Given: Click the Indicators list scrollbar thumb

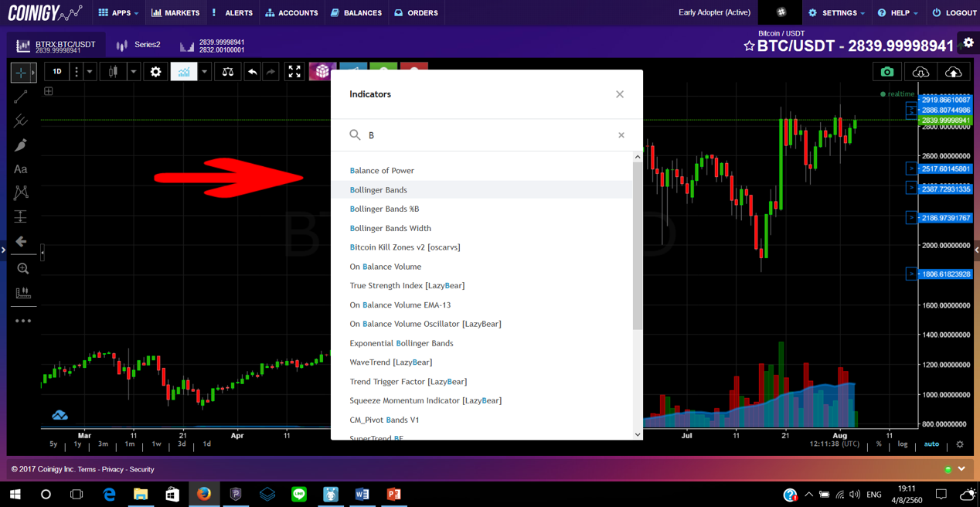Looking at the screenshot, I should [638, 246].
